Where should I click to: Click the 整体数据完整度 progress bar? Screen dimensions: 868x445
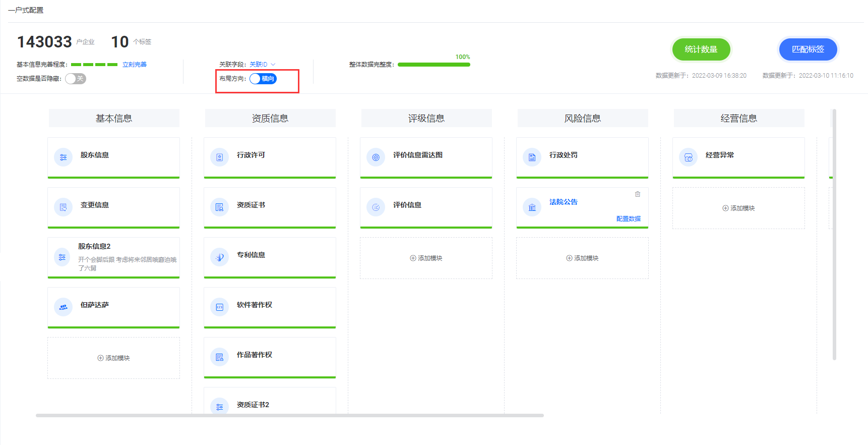click(x=434, y=65)
